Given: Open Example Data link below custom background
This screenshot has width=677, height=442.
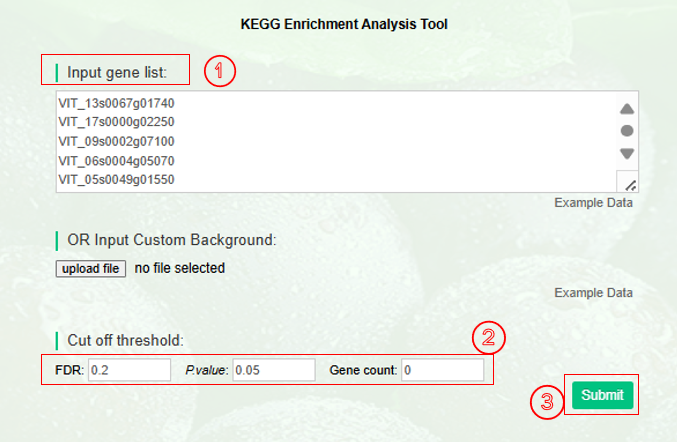Looking at the screenshot, I should point(593,293).
